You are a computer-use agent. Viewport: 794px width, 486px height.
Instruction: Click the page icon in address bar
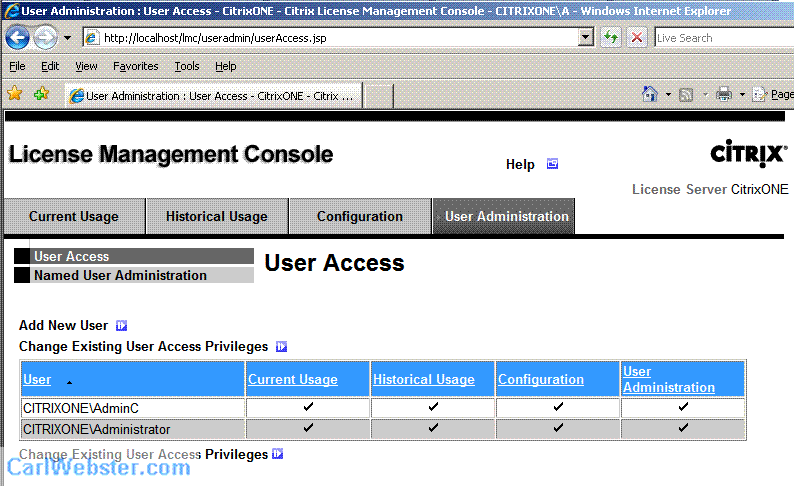point(92,37)
